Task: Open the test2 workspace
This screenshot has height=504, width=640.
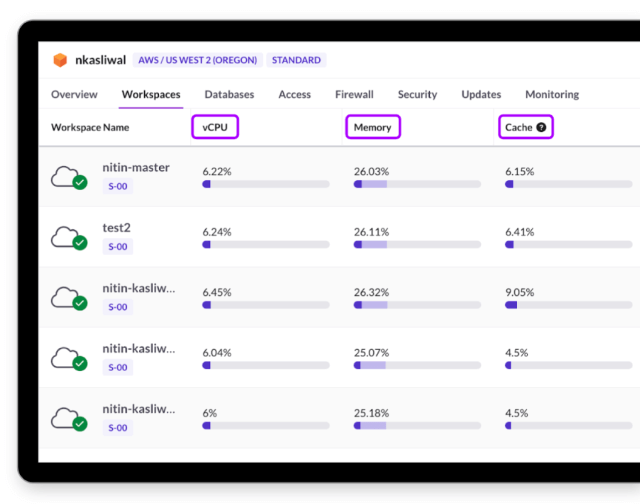Action: pyautogui.click(x=116, y=228)
